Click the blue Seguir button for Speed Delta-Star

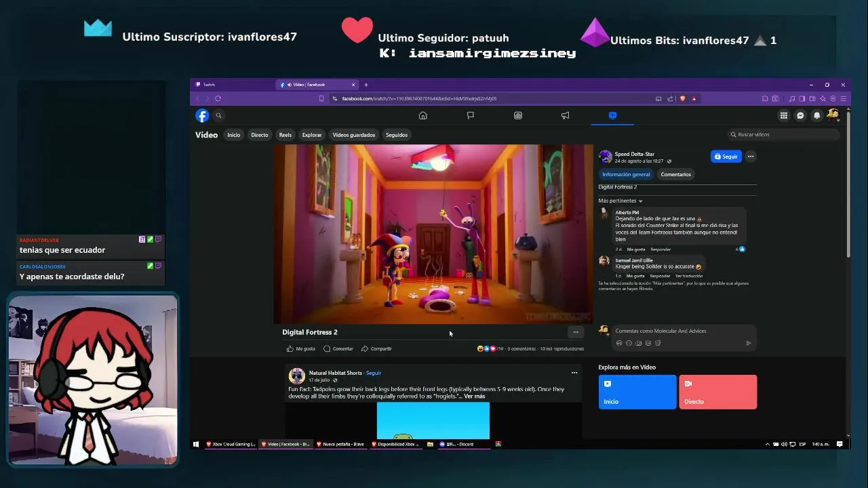click(x=726, y=157)
